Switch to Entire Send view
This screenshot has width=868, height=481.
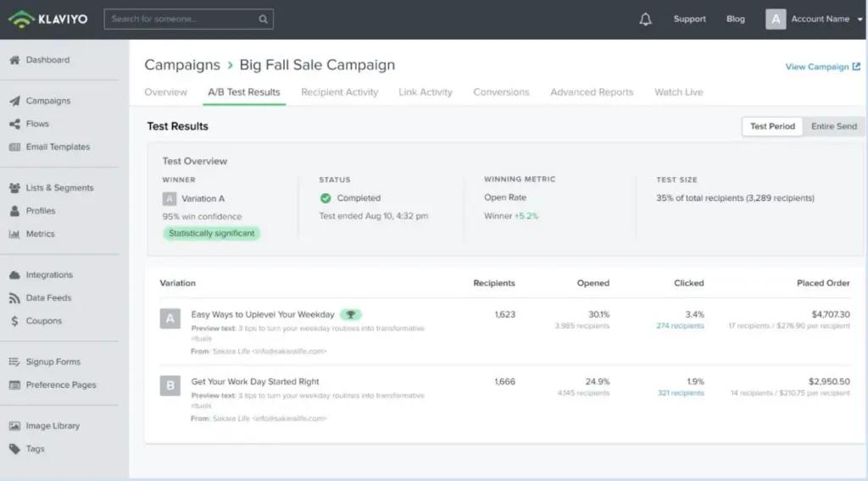tap(833, 126)
